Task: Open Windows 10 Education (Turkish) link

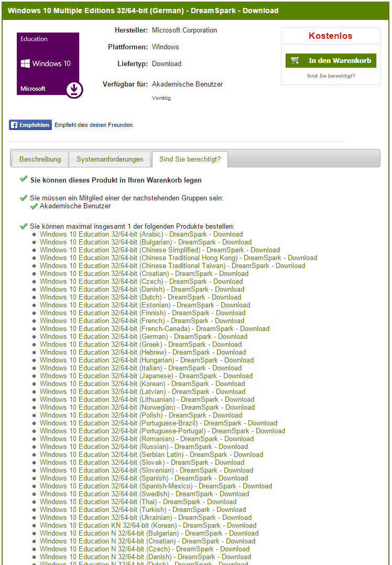Action: (143, 509)
